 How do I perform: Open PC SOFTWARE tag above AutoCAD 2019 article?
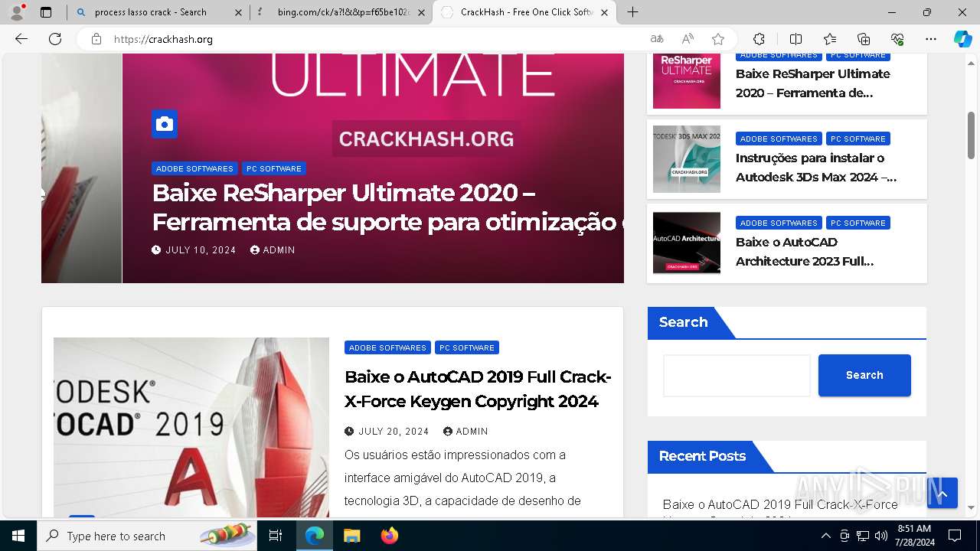point(467,347)
